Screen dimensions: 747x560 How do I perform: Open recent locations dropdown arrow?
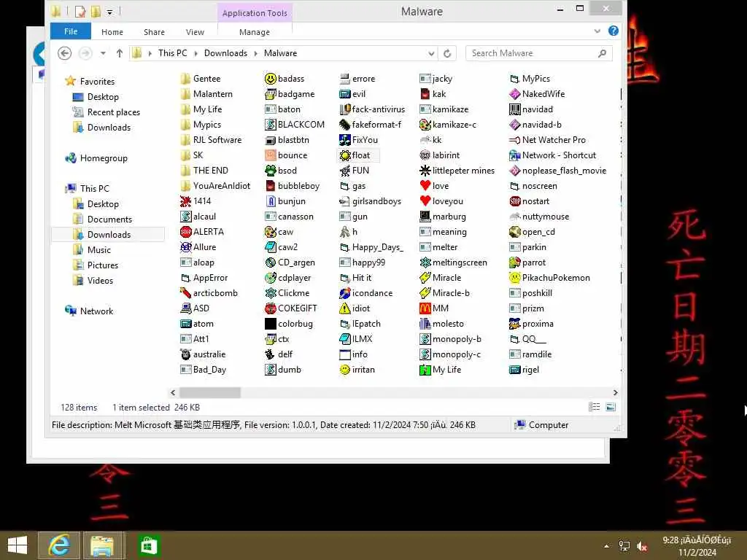(103, 53)
